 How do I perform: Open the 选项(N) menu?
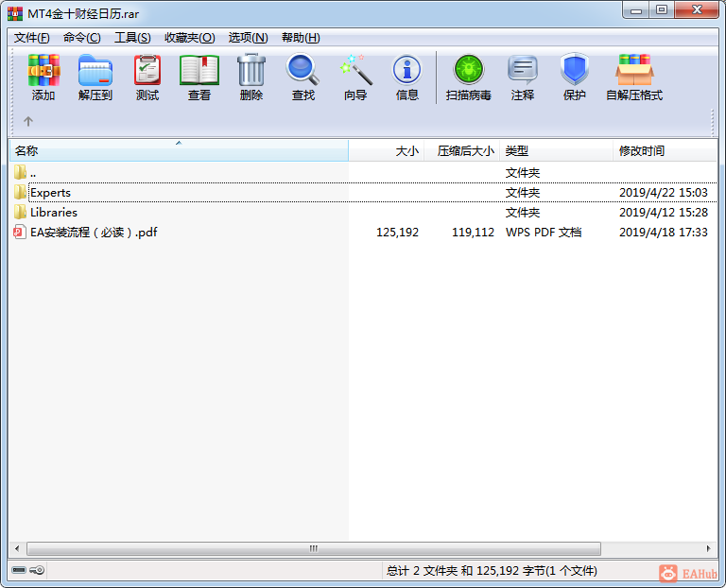point(249,38)
